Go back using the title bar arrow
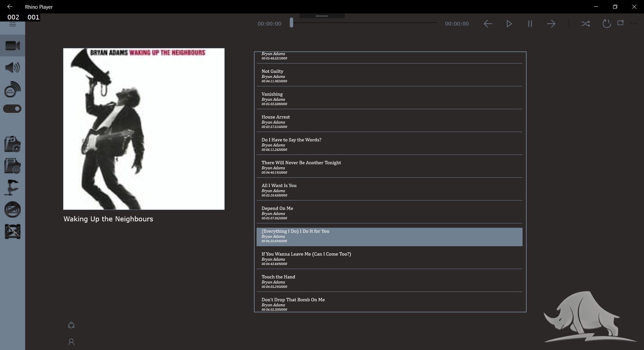This screenshot has width=644, height=350. tap(10, 7)
